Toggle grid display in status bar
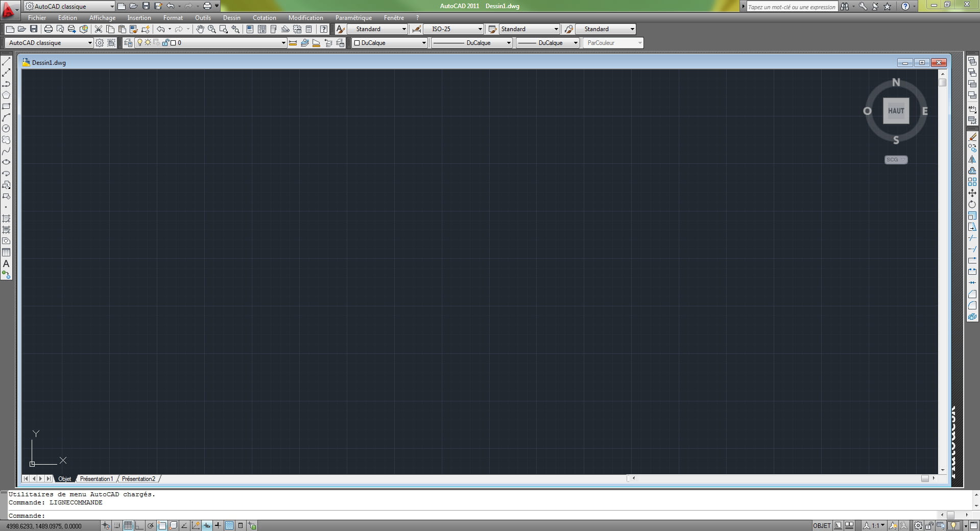 pyautogui.click(x=128, y=525)
